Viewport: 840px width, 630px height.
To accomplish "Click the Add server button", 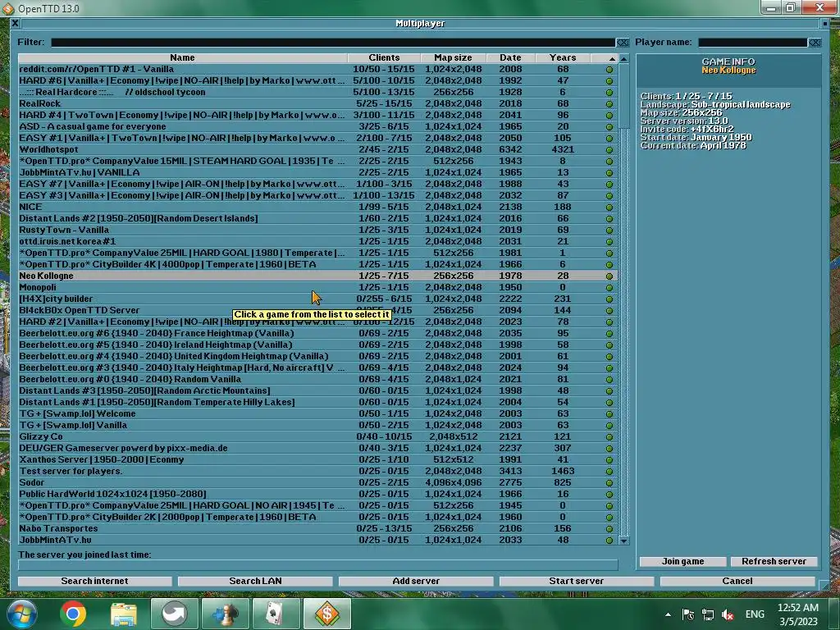I will [x=416, y=582].
